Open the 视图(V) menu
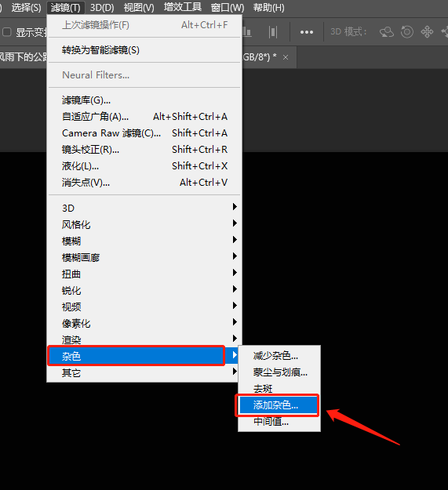 coord(139,8)
